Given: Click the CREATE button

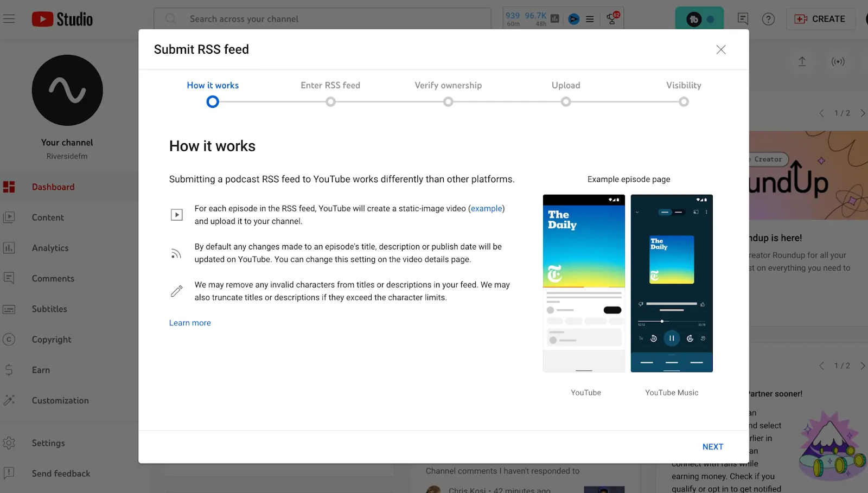Looking at the screenshot, I should (x=820, y=19).
